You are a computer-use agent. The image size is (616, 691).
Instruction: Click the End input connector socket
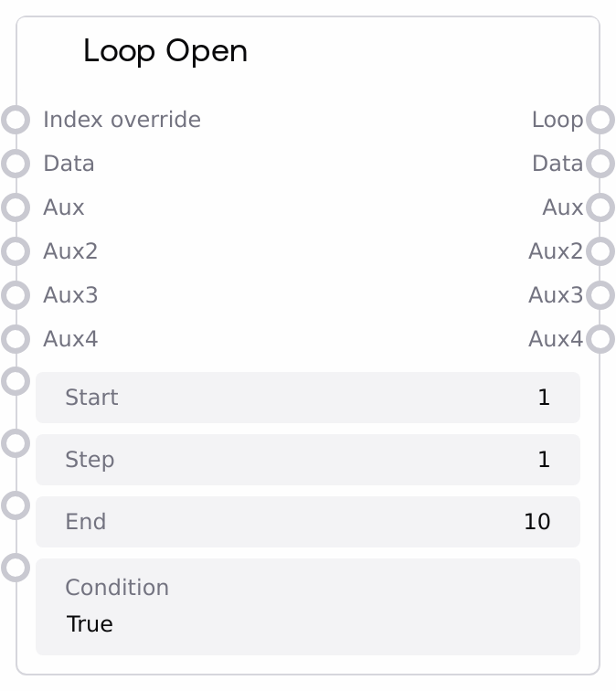[x=16, y=505]
